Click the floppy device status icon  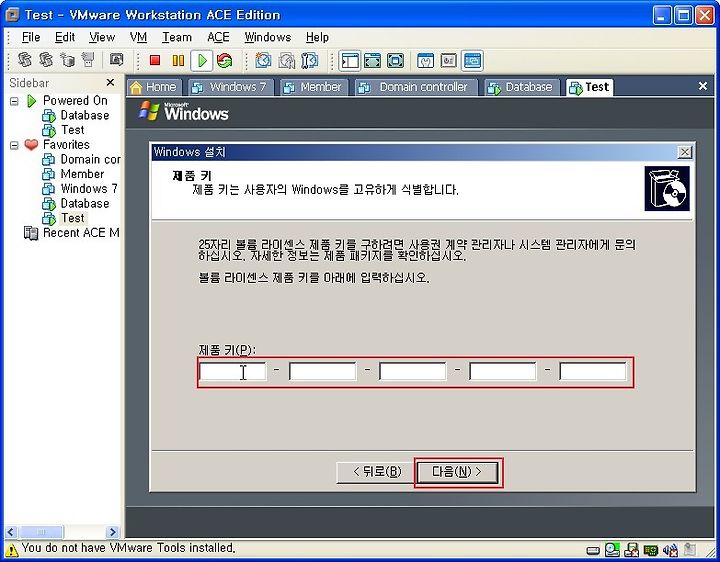pyautogui.click(x=632, y=549)
